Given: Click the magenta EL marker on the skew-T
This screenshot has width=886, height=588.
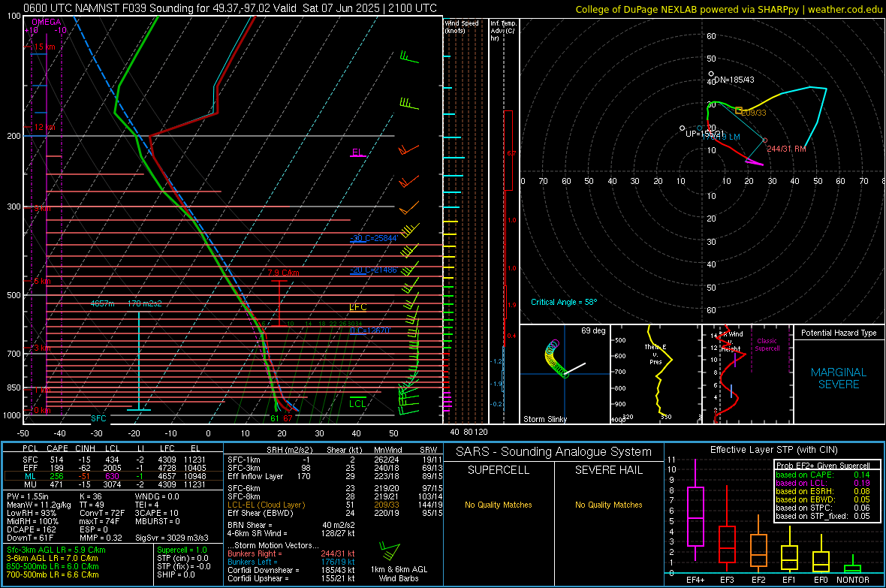Looking at the screenshot, I should pos(357,152).
